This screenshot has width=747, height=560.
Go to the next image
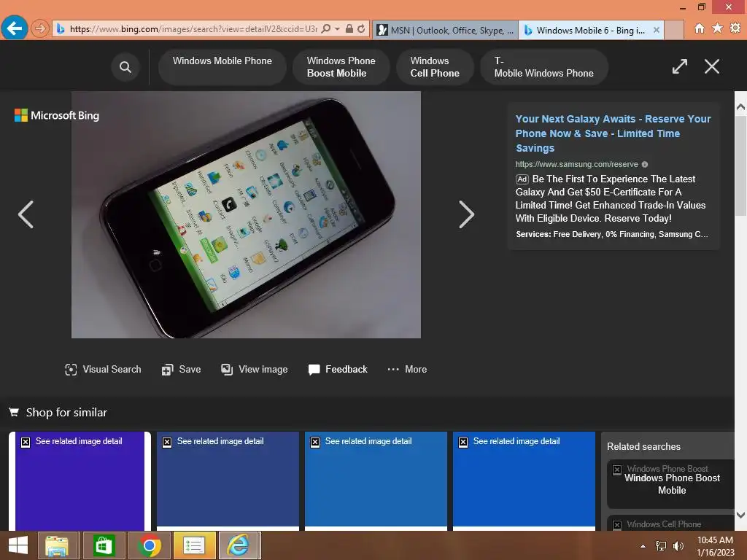466,215
